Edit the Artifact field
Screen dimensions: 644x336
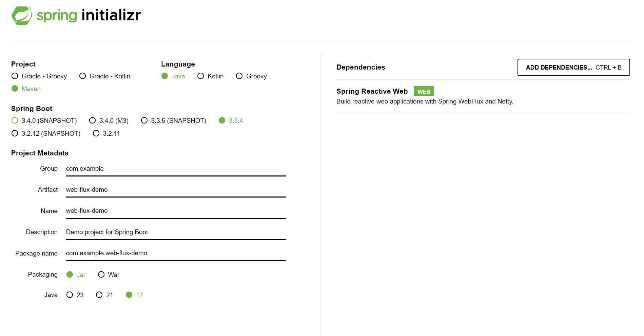(x=176, y=190)
